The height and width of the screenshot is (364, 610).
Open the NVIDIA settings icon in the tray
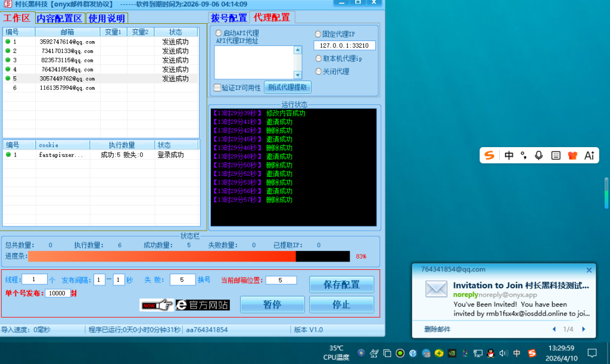pos(452,353)
